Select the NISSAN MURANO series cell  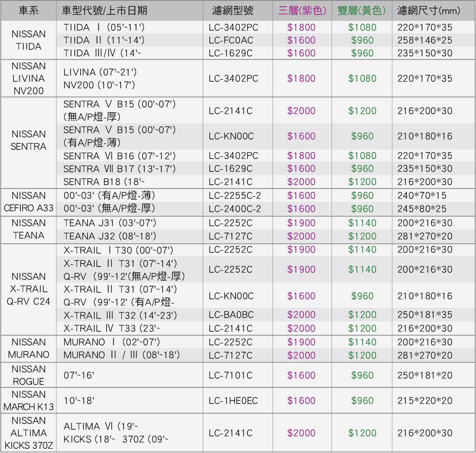click(29, 348)
